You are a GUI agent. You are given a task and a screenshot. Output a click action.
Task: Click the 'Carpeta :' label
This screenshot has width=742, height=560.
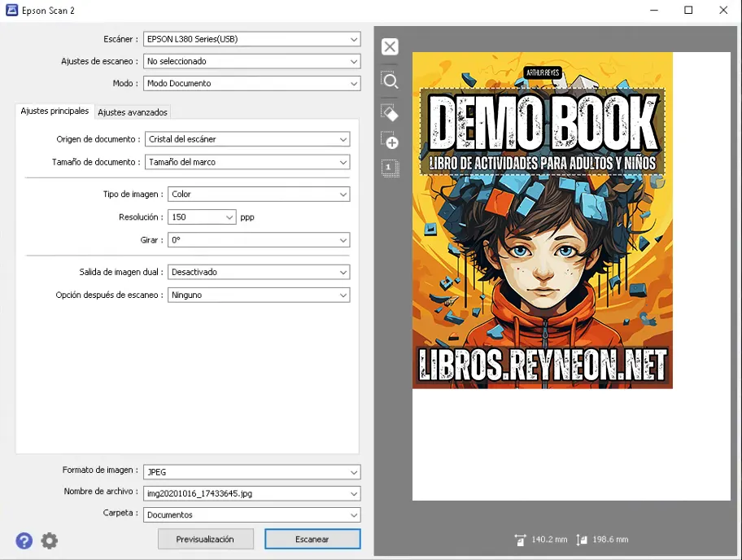(120, 513)
